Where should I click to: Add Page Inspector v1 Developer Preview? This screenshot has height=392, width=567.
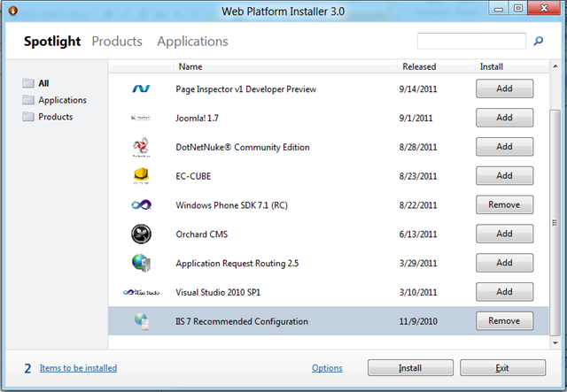[x=504, y=88]
